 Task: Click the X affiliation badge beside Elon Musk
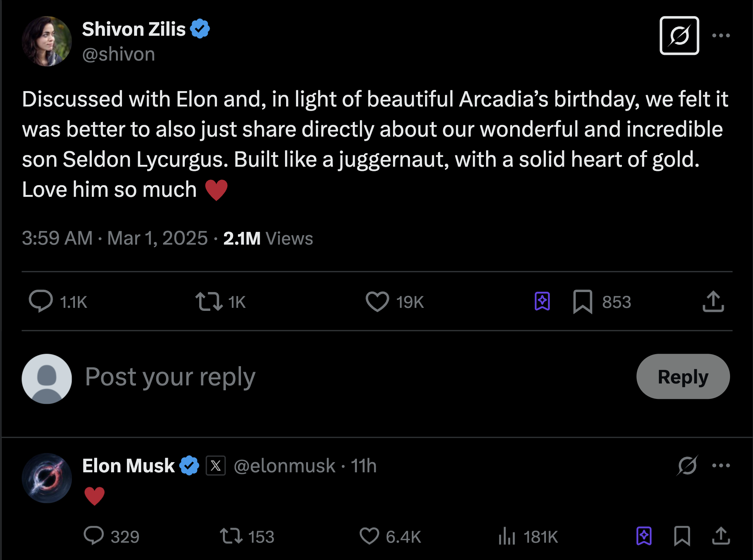(x=216, y=466)
